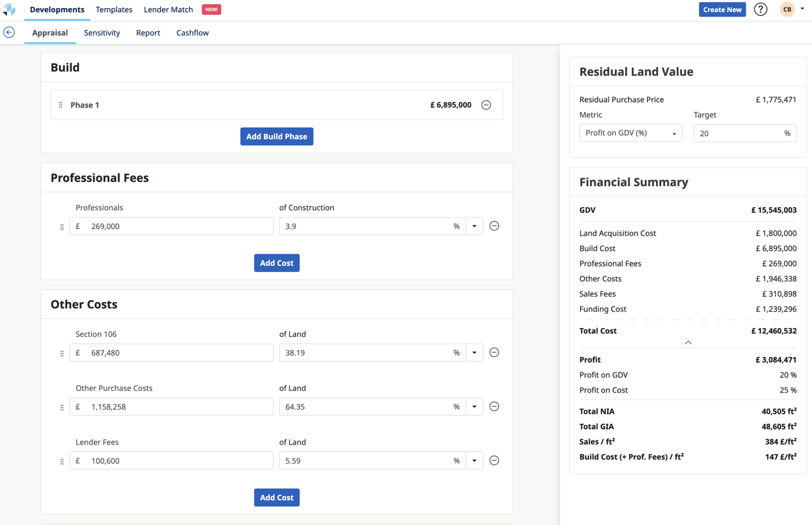Viewport: 812px width, 525px height.
Task: Open the Profit on GDV metric dropdown
Action: 630,133
